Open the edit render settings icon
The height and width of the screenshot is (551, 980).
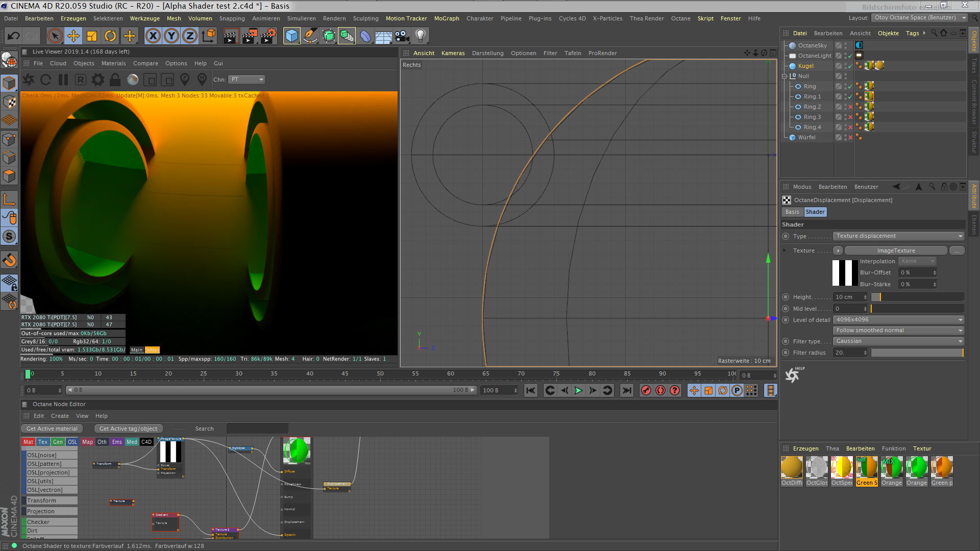pyautogui.click(x=268, y=36)
